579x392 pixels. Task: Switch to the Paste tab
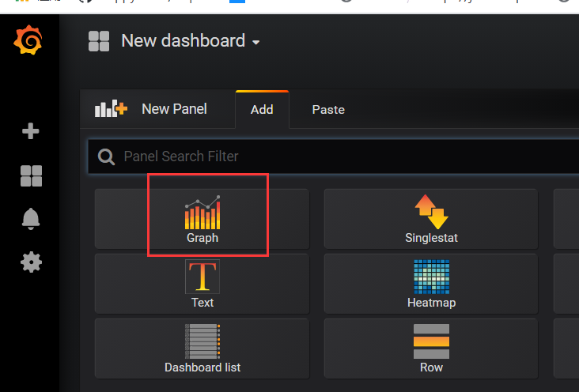coord(328,110)
